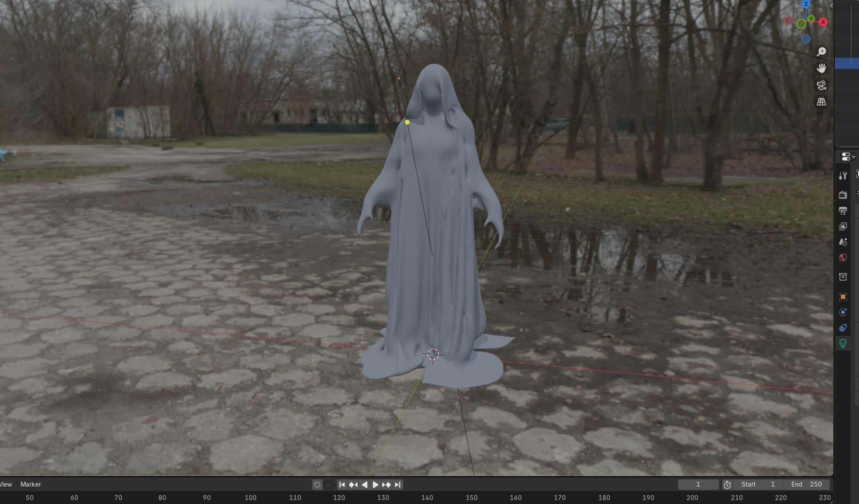Screen dimensions: 859x504
Task: Click the negative Z axis gizmo circle
Action: point(806,39)
